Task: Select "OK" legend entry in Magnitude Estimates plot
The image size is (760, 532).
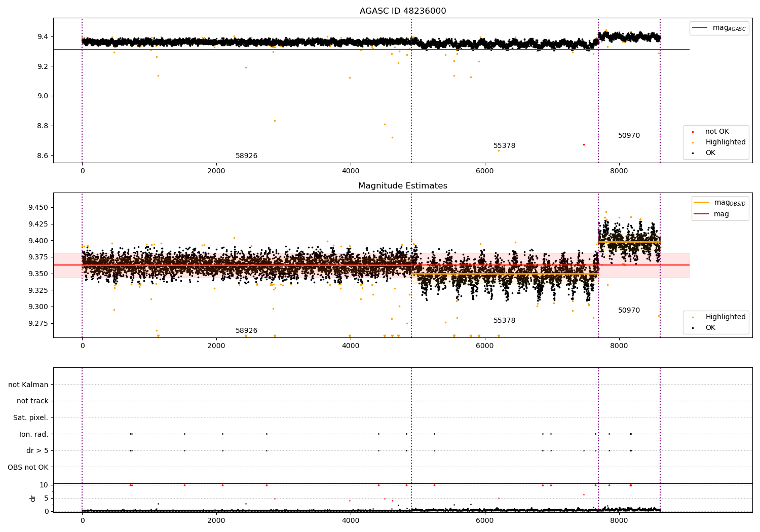Action: [710, 328]
